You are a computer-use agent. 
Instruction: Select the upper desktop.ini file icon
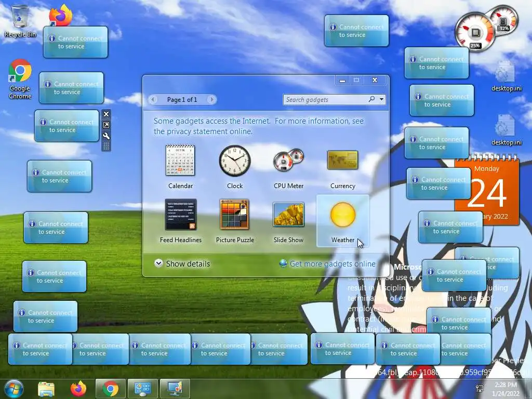click(x=506, y=76)
